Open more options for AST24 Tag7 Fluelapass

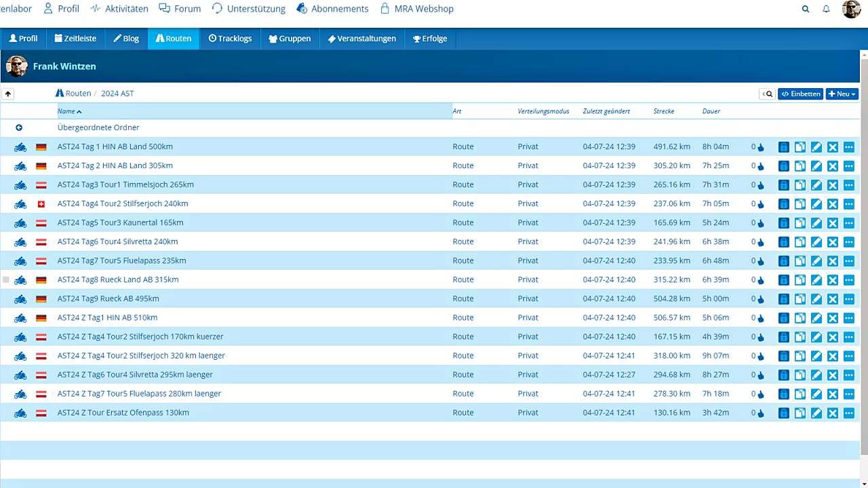tap(849, 261)
